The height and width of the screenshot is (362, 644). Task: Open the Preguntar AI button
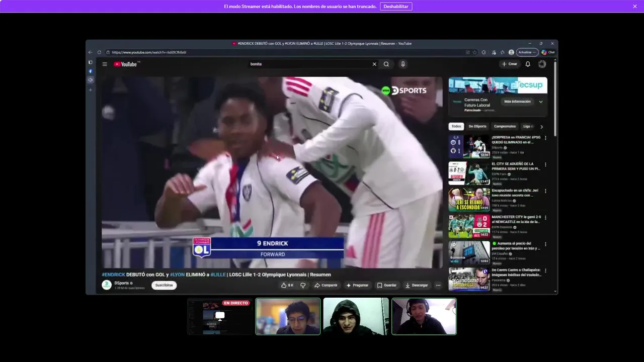(x=357, y=285)
